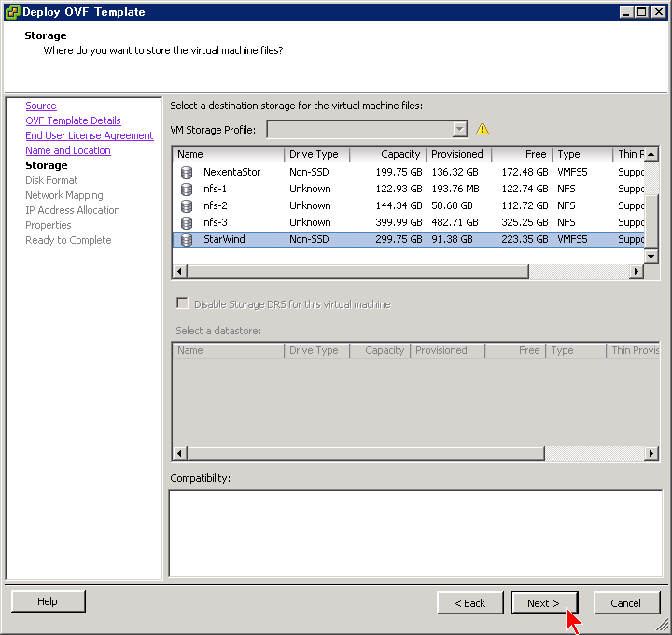Maximize the Deploy OVF Template window
Viewport: 672px width, 635px height.
(642, 11)
